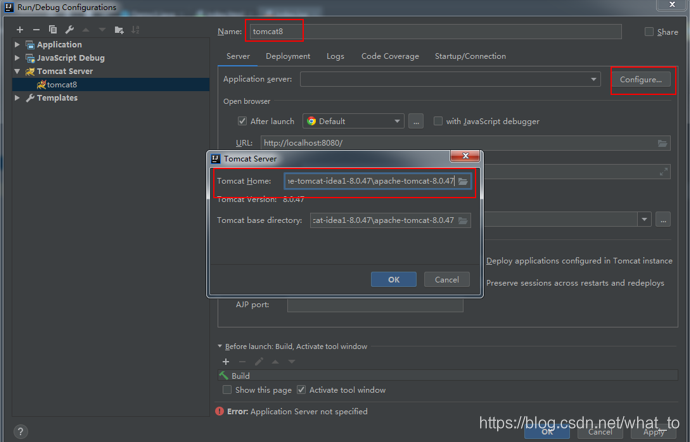Switch to Deployment tab
Screen dimensions: 690x442
pos(288,56)
